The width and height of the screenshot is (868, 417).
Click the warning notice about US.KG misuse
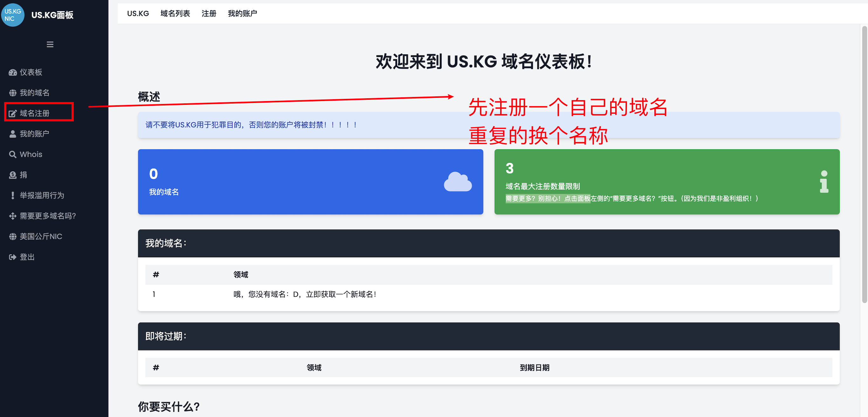point(489,125)
